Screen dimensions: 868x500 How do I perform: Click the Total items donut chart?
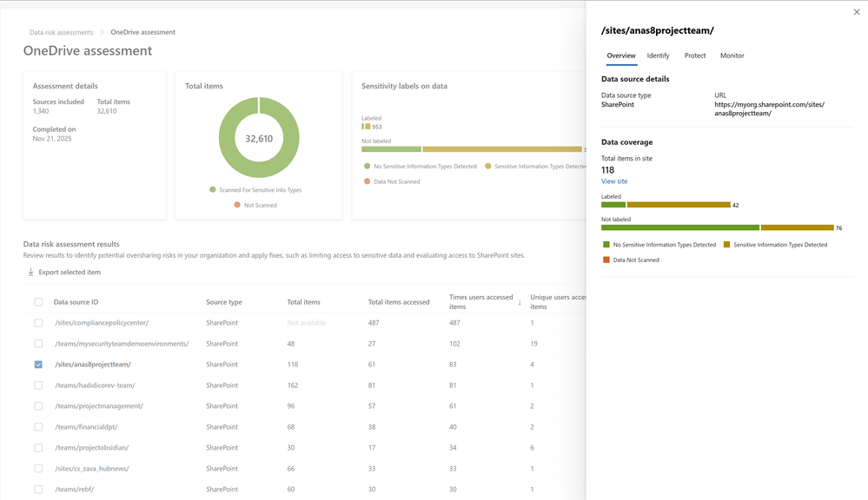259,138
